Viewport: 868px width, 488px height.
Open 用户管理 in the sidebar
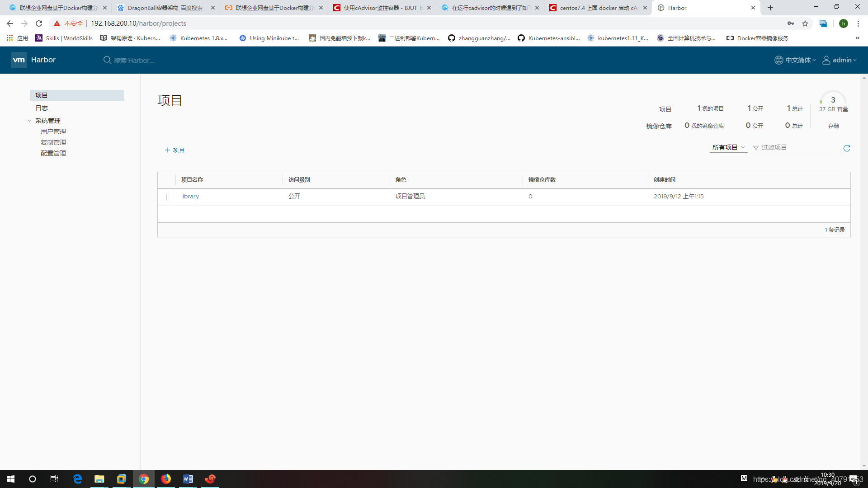pos(53,131)
